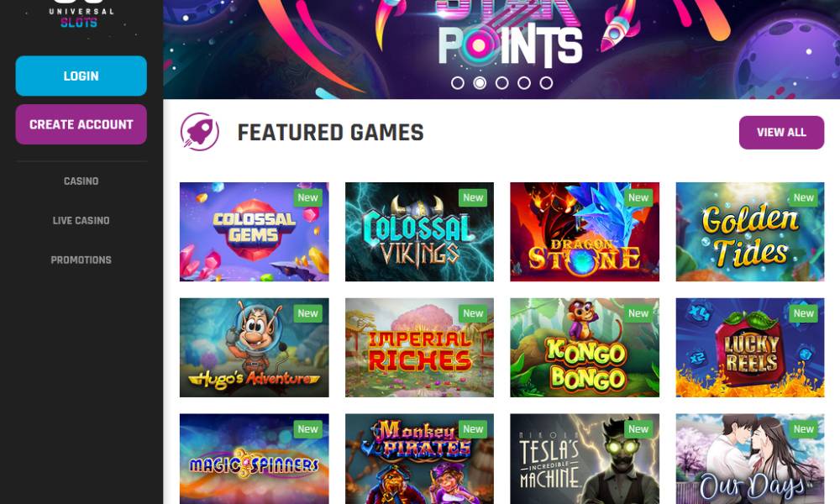This screenshot has width=840, height=504.
Task: View all featured games
Action: click(781, 132)
